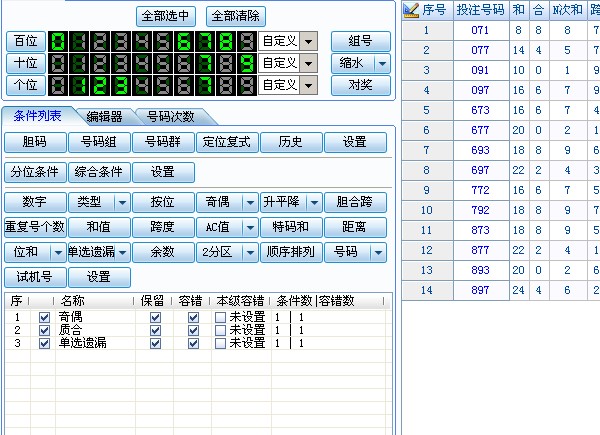
Task: Expand the 号码 button dropdown arrow
Action: (378, 253)
